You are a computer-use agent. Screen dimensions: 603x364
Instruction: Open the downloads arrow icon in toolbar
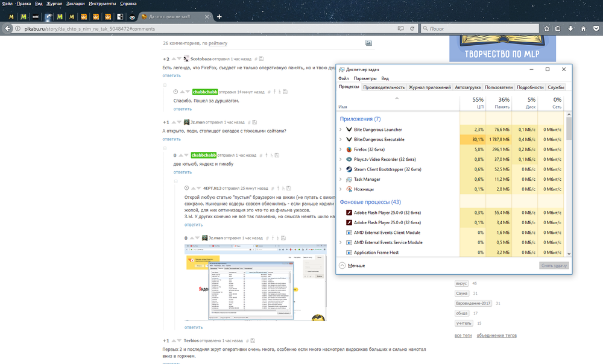click(570, 28)
